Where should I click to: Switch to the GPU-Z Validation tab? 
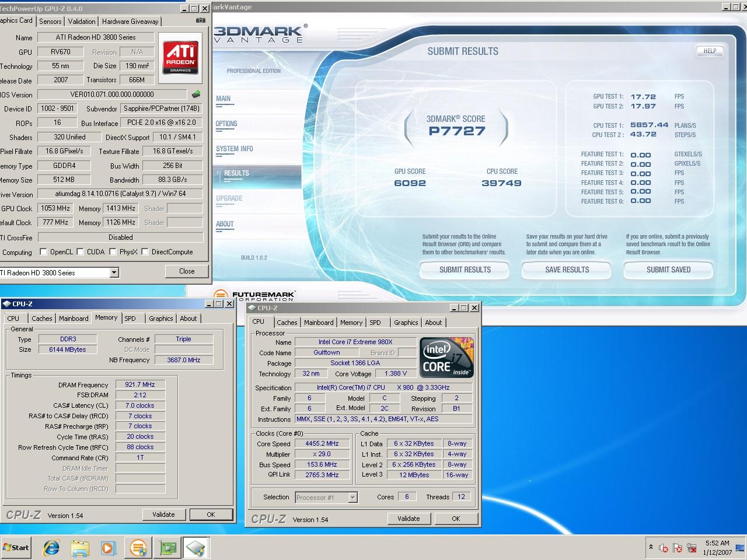tap(82, 21)
